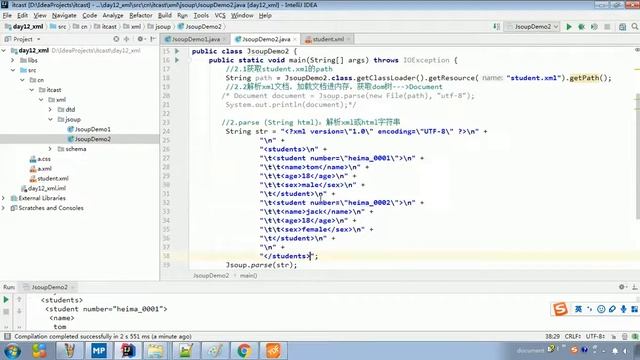The width and height of the screenshot is (640, 360).
Task: Click Collapse All icon in Project panel
Action: [127, 39]
